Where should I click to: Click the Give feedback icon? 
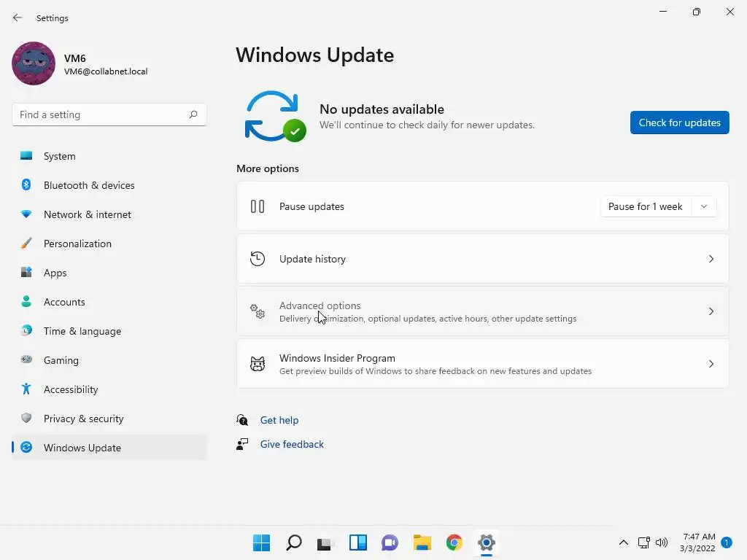coord(242,444)
